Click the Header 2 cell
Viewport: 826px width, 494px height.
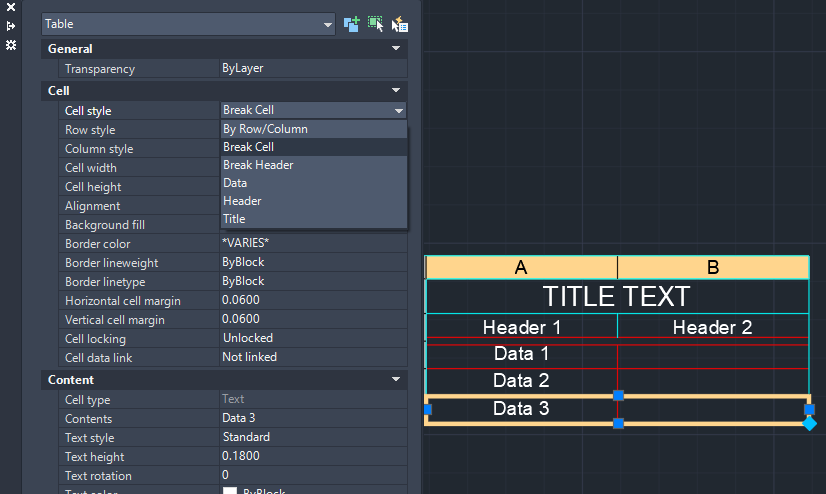point(713,327)
